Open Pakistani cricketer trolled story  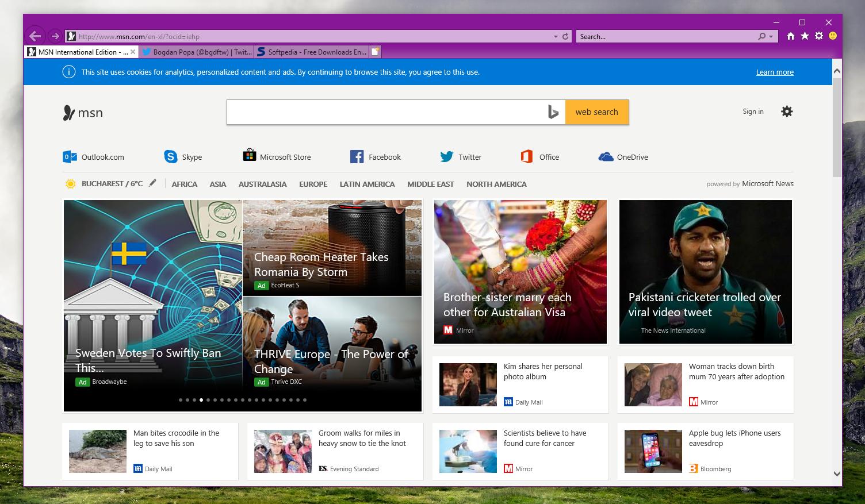[x=706, y=272]
